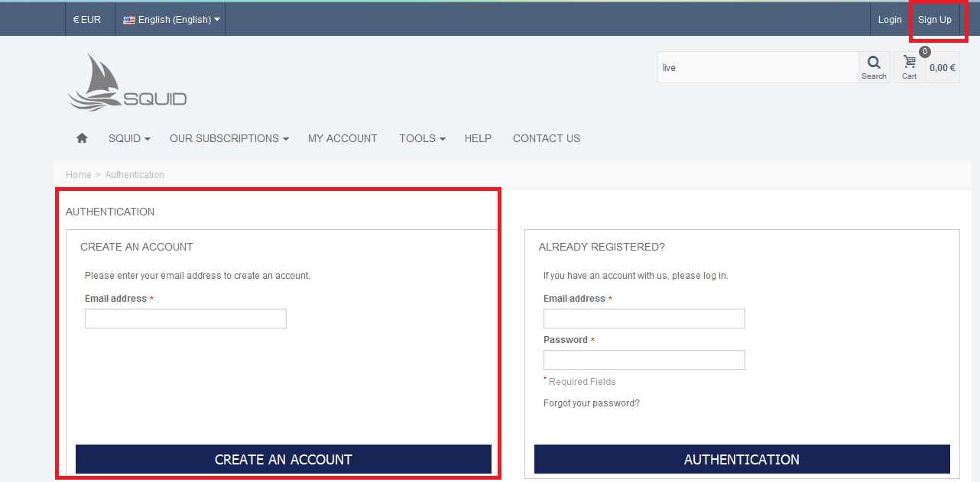Focus the Password input field
The height and width of the screenshot is (482, 980).
pyautogui.click(x=644, y=360)
